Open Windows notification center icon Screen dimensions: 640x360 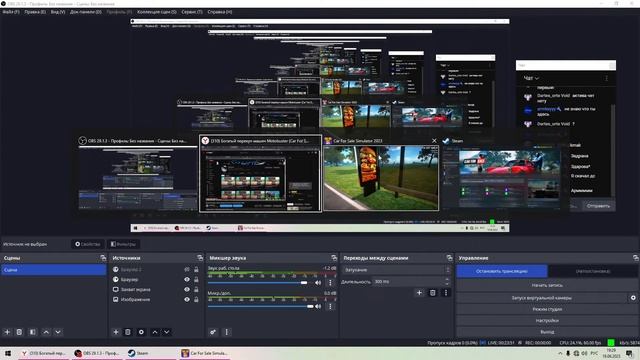point(630,353)
